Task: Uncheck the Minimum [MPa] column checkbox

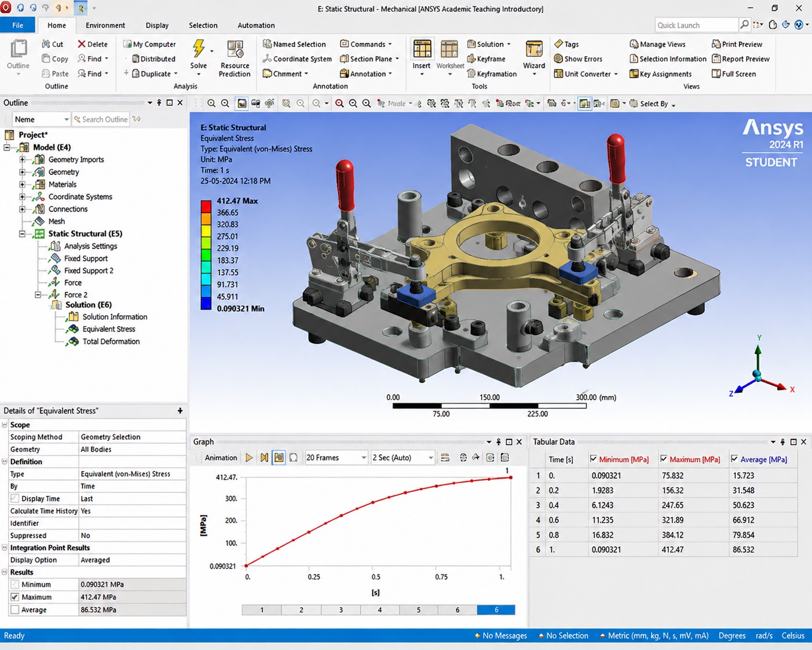Action: 593,459
